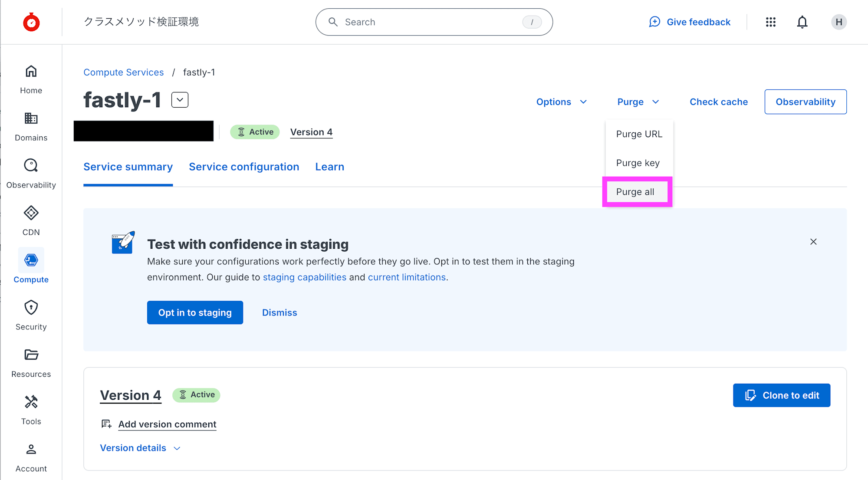This screenshot has height=480, width=868.
Task: Open the Tools sidebar icon
Action: click(x=31, y=402)
